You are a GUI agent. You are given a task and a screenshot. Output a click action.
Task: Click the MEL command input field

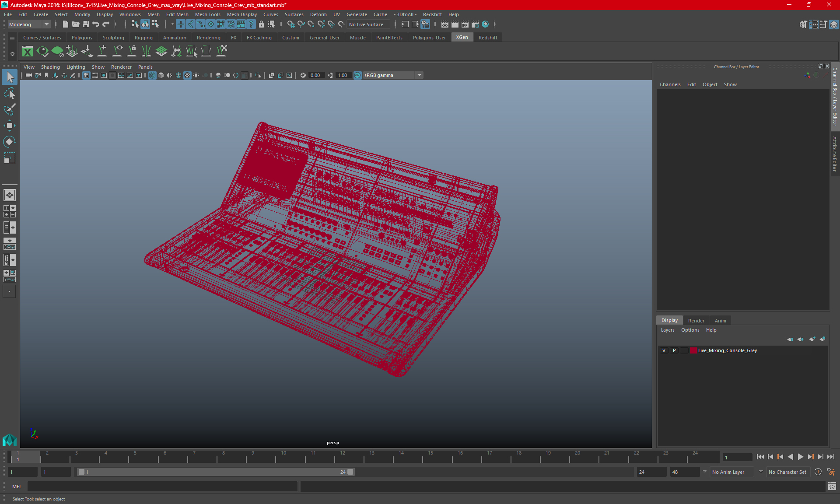162,486
